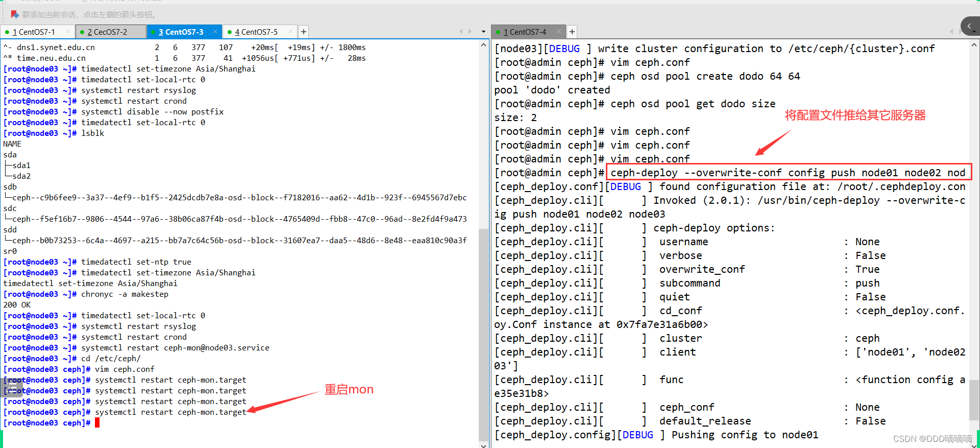The height and width of the screenshot is (448, 980).
Task: Click the time.neu.edu.cn text
Action: (51, 58)
